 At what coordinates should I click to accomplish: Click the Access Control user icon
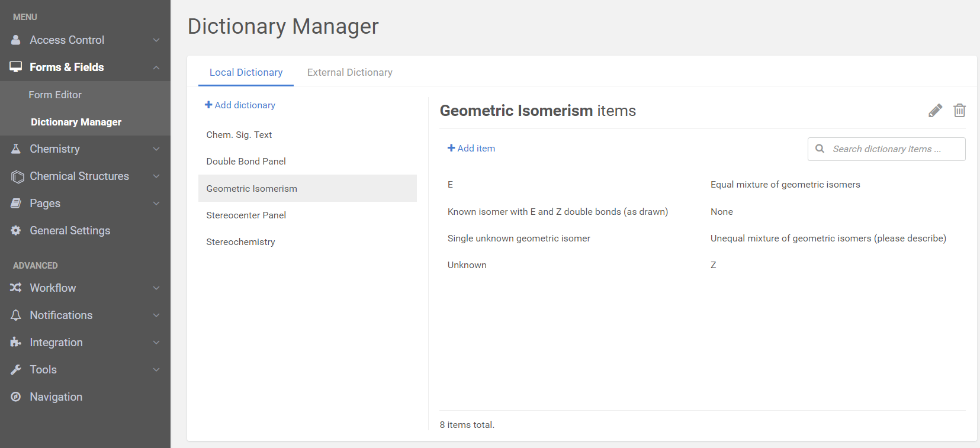click(16, 40)
